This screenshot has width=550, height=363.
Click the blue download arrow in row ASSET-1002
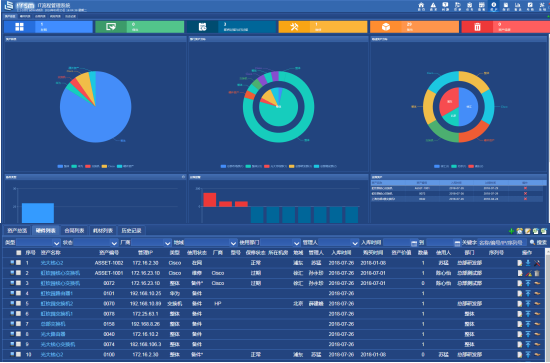pos(528,263)
